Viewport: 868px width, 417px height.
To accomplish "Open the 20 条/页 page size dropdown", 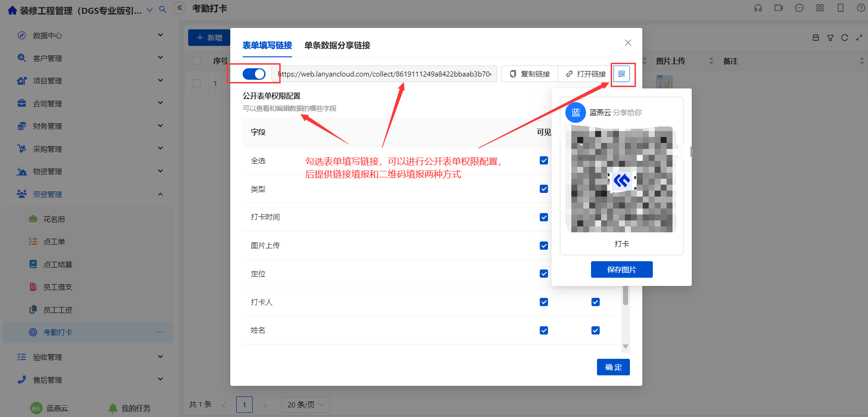I will [x=305, y=405].
